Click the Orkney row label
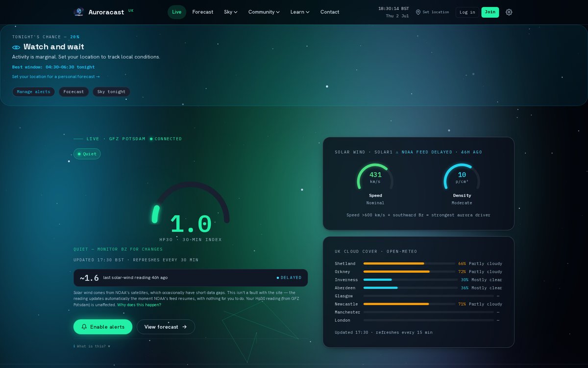Viewport: 588px width, 368px height. tap(343, 272)
